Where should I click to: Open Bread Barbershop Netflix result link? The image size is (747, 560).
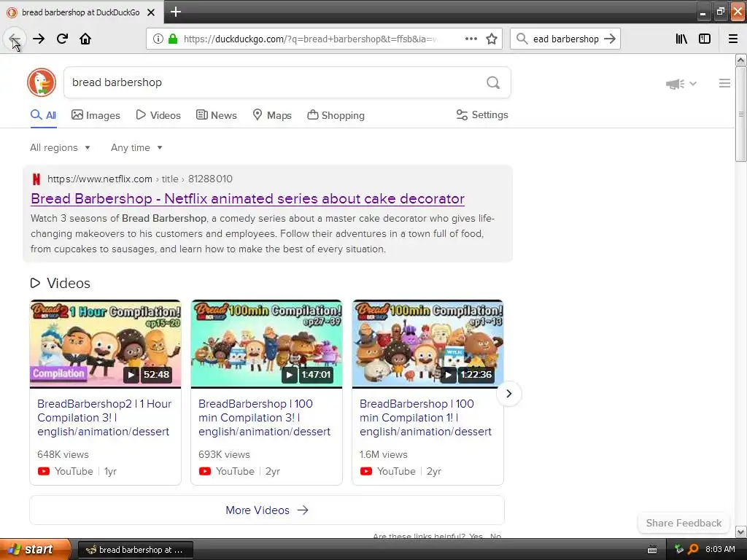click(x=248, y=198)
